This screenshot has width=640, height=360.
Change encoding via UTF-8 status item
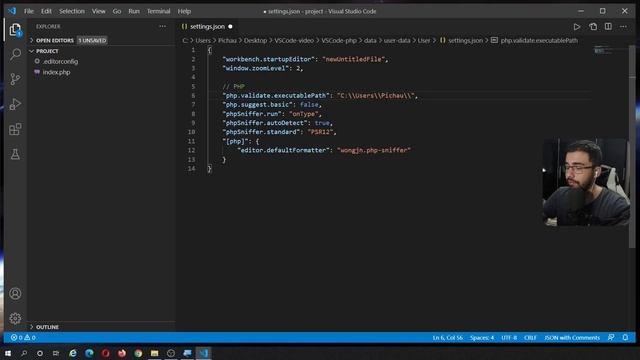(509, 338)
